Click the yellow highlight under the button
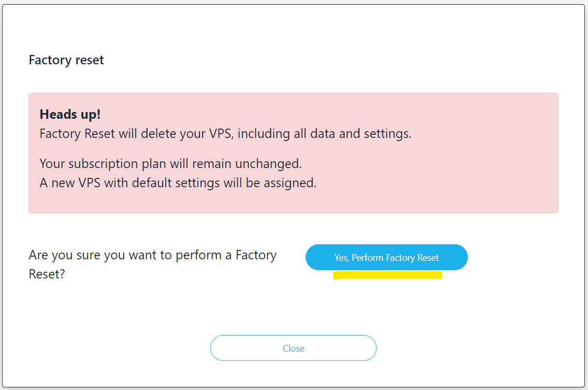588x390 pixels. pos(388,275)
